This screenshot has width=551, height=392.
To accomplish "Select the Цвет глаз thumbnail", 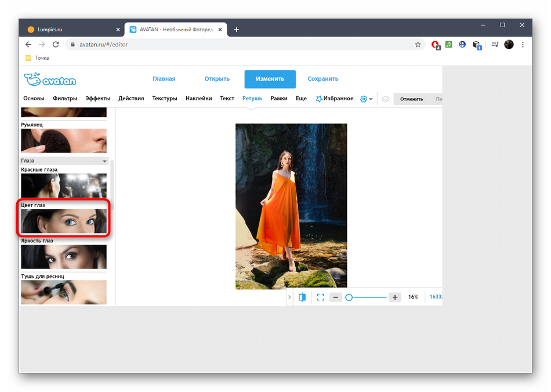I will [64, 221].
